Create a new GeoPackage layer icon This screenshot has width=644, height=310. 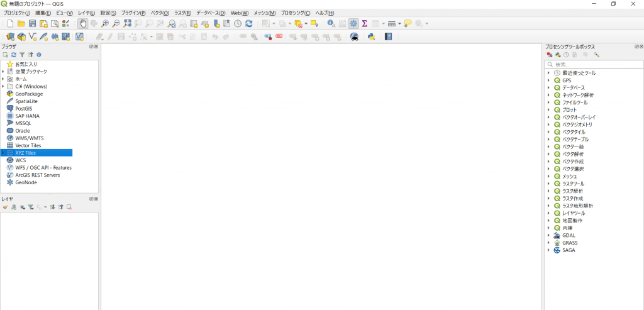[x=22, y=37]
